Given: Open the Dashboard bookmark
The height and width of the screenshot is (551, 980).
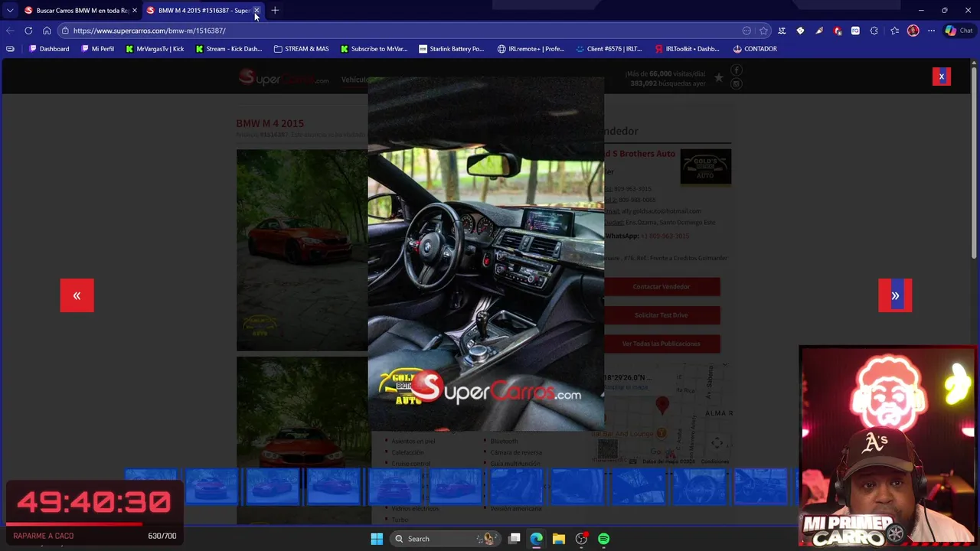Looking at the screenshot, I should coord(49,49).
